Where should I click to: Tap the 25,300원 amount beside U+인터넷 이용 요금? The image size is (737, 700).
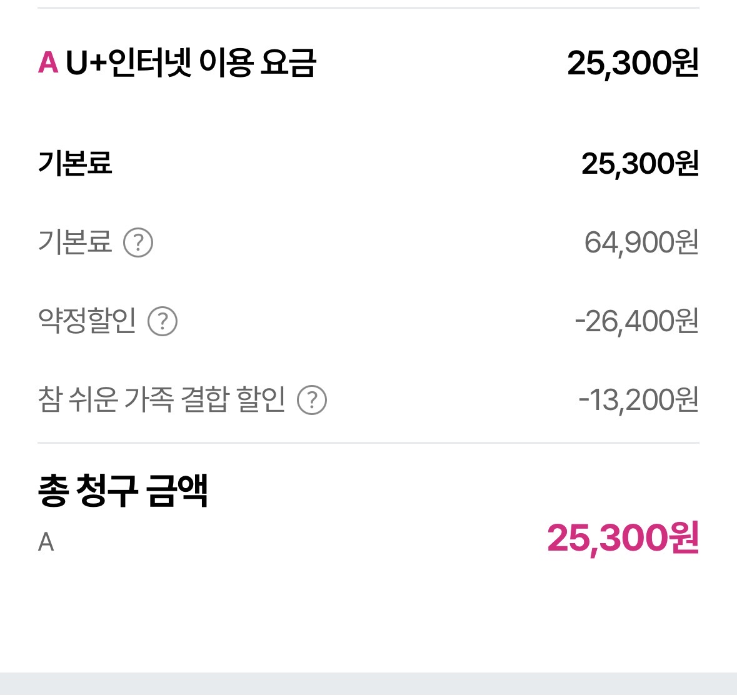pos(633,63)
